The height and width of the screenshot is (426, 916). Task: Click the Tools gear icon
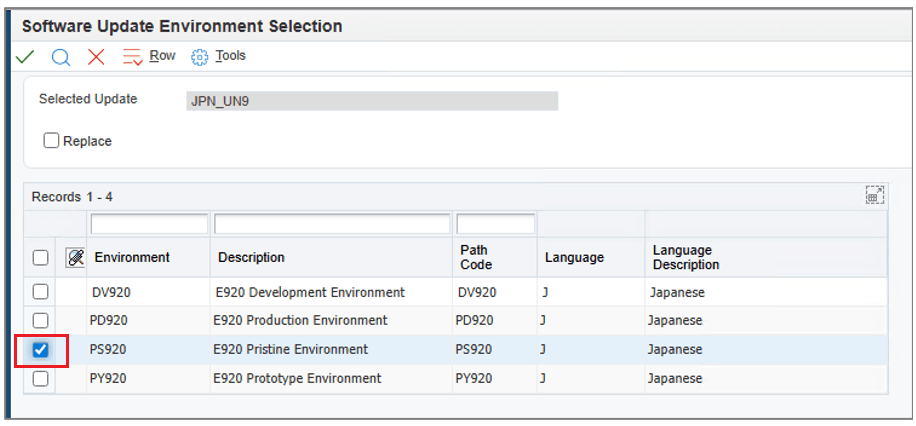(x=199, y=57)
